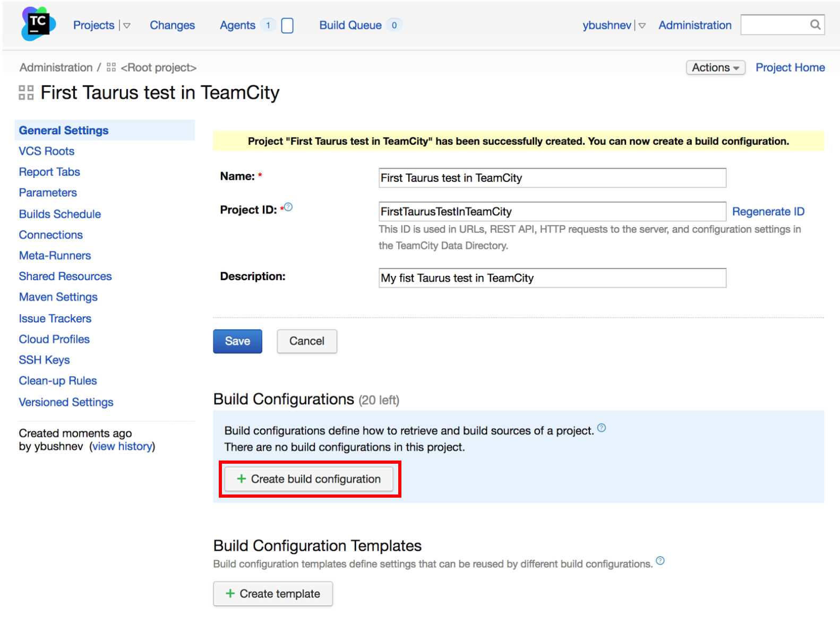Click the Save button

(237, 341)
